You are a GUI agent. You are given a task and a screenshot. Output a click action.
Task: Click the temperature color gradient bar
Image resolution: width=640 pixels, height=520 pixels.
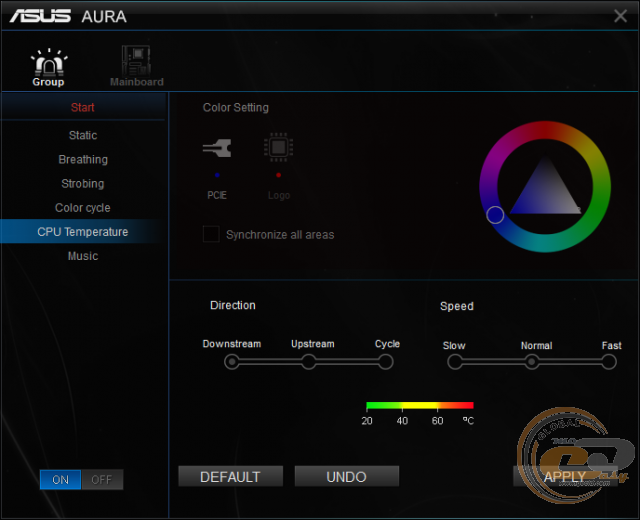[420, 405]
